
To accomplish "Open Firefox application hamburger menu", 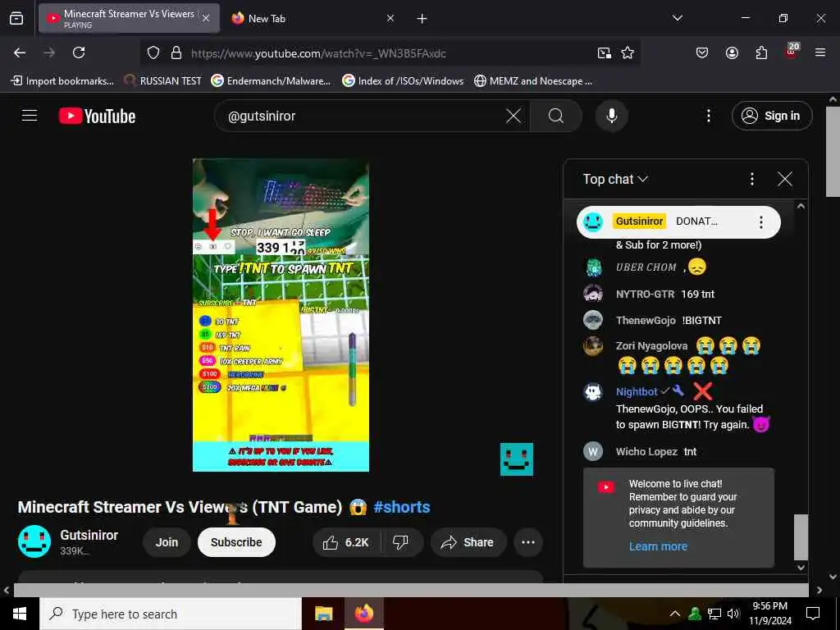I will (x=820, y=52).
